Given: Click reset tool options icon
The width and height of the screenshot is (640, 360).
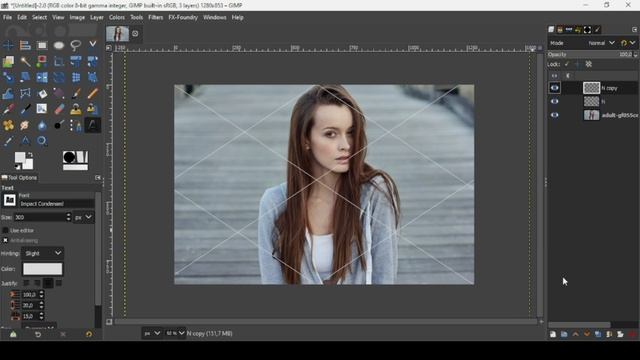Looking at the screenshot, I should point(89,334).
